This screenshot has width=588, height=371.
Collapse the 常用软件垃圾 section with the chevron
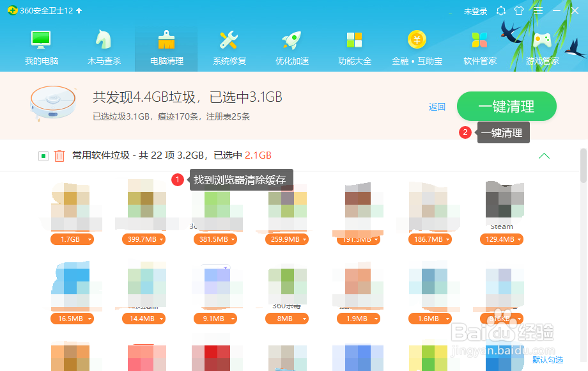tap(544, 155)
